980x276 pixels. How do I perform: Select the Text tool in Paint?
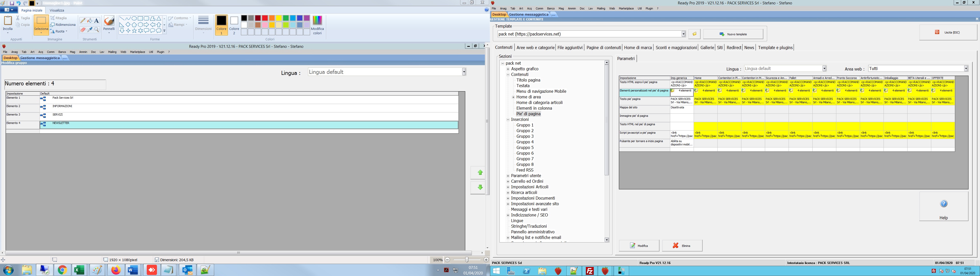[96, 21]
